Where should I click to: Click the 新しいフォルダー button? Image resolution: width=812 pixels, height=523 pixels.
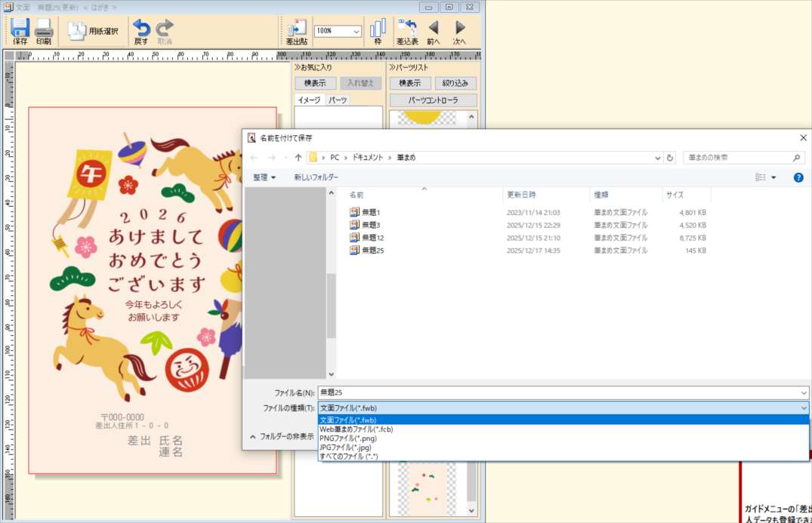click(x=316, y=177)
